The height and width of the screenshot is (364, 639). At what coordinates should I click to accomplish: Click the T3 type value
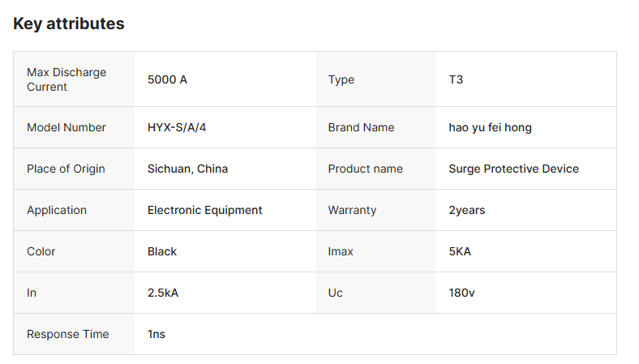coord(456,79)
